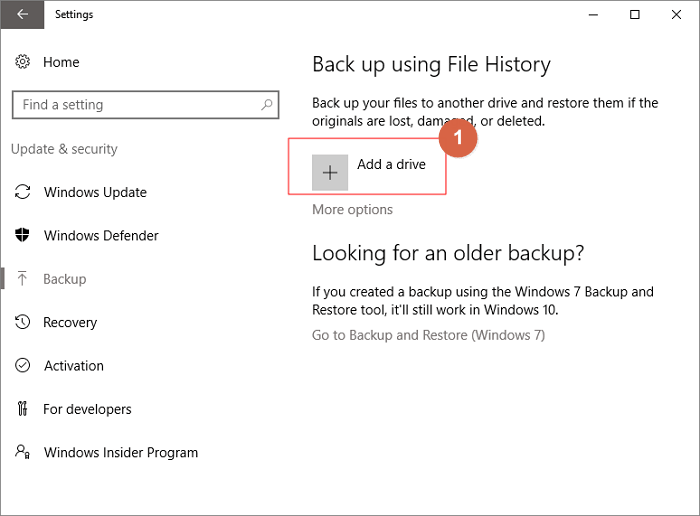This screenshot has width=700, height=516.
Task: Open Home via the gear icon
Action: click(22, 62)
